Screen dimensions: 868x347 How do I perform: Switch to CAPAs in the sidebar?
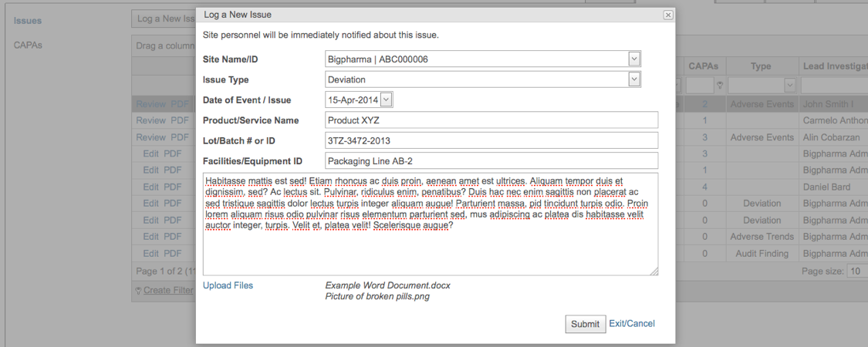click(x=28, y=45)
